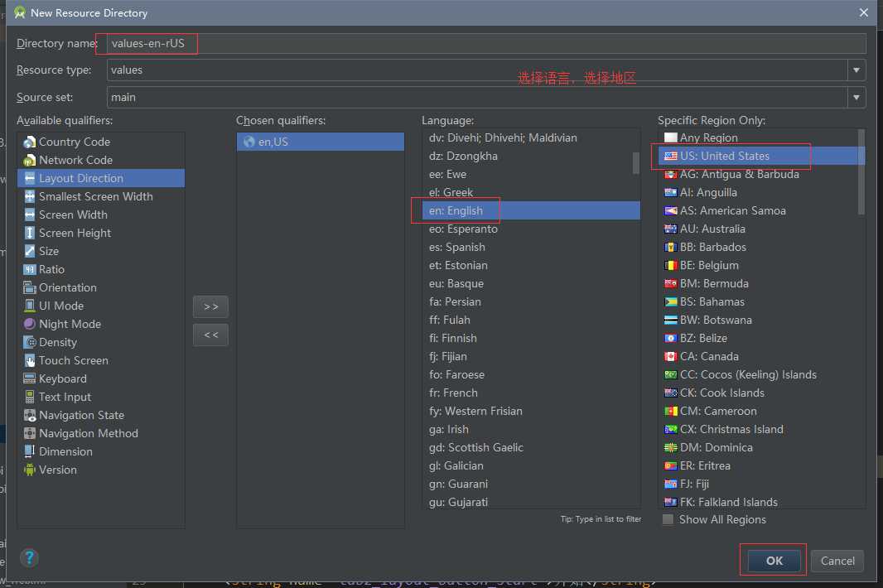Click the UI Mode qualifier icon
The width and height of the screenshot is (883, 588).
coord(29,306)
